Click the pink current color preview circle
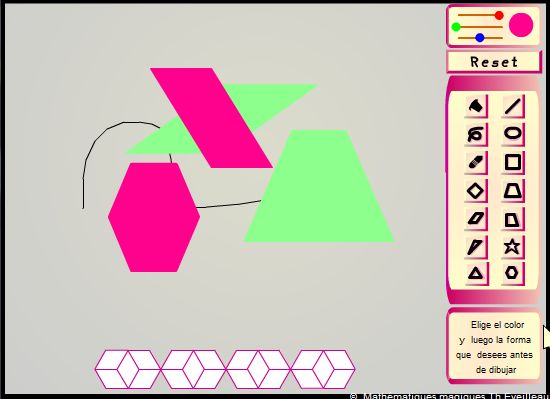Image resolution: width=550 pixels, height=399 pixels. coord(521,25)
